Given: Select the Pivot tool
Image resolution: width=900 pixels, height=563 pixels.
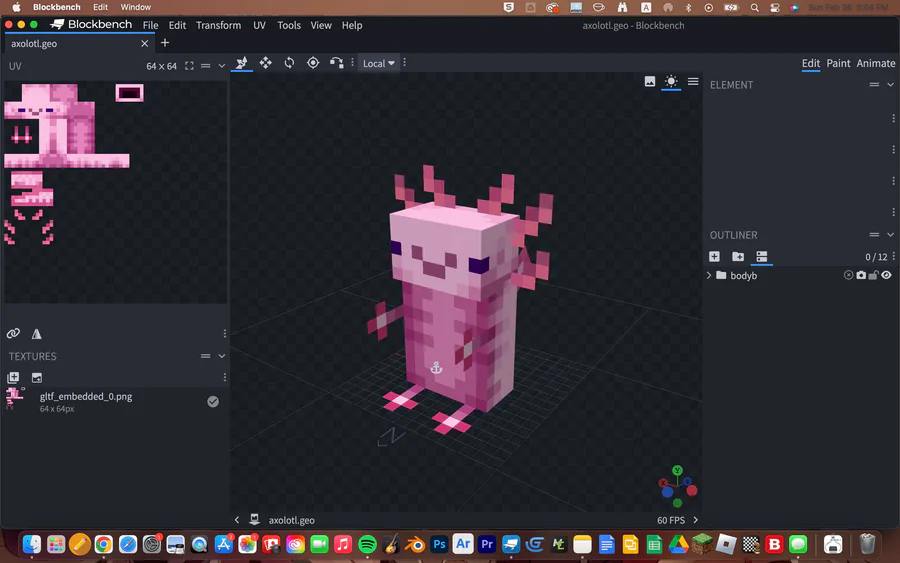Looking at the screenshot, I should 313,63.
